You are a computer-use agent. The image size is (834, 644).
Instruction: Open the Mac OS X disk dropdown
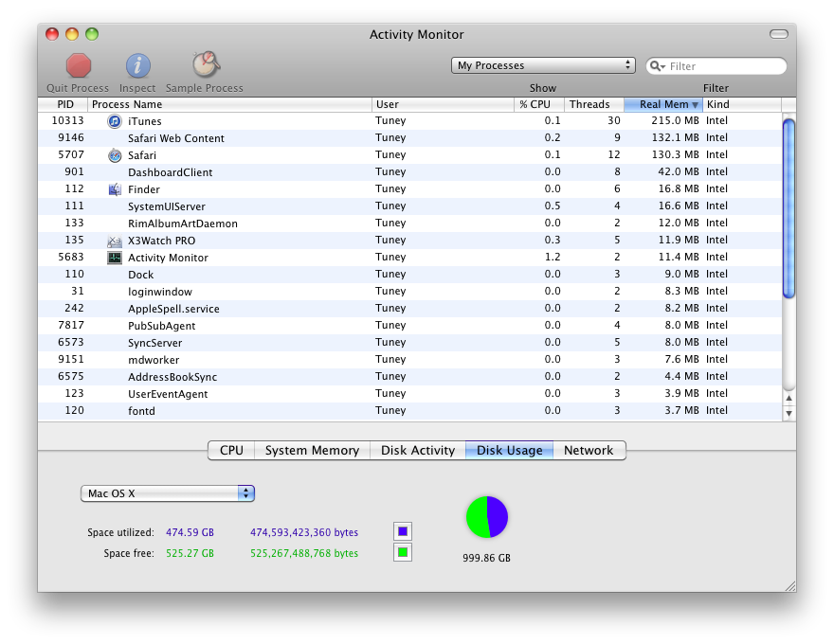[x=168, y=493]
